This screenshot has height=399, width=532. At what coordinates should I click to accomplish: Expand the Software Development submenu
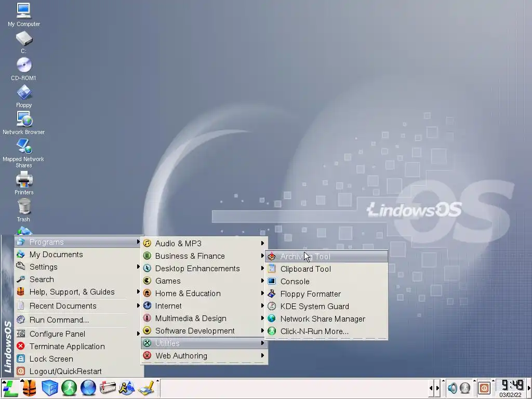point(204,331)
